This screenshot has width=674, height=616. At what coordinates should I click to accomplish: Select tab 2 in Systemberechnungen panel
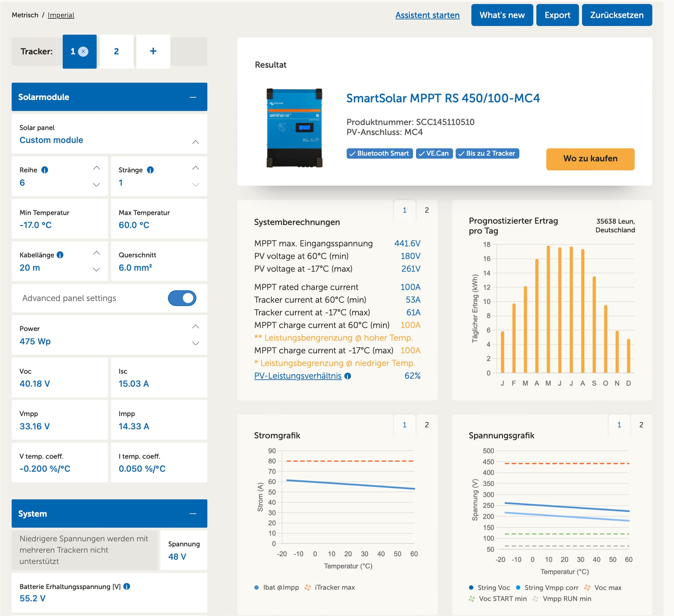tap(427, 210)
